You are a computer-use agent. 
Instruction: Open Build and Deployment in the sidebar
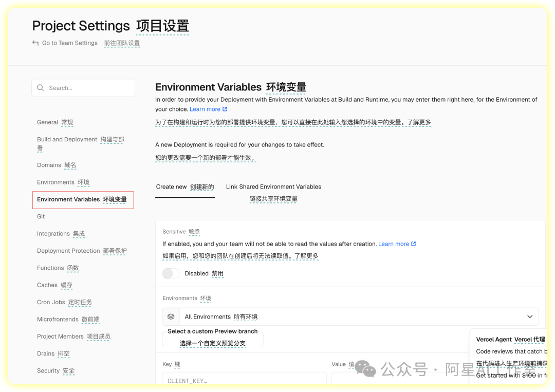coord(81,144)
